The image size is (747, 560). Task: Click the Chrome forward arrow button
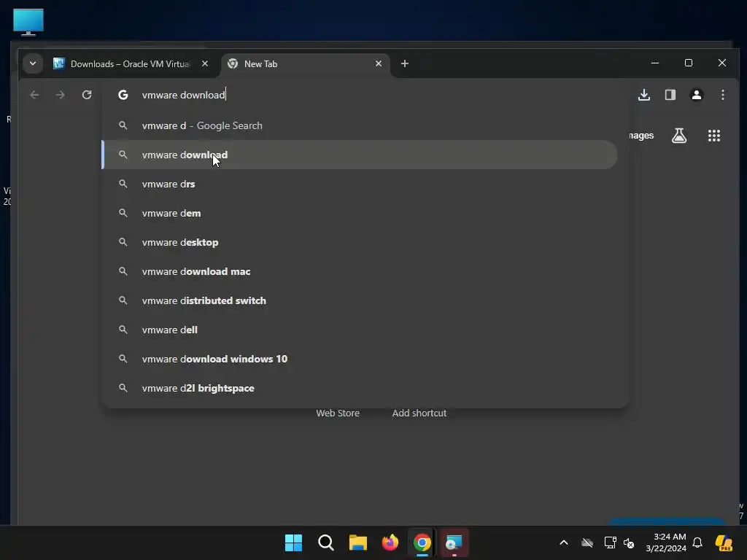60,95
